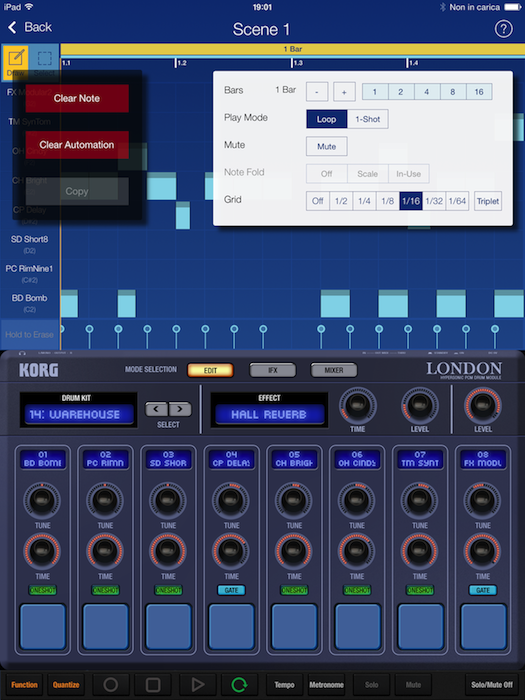The width and height of the screenshot is (525, 700).
Task: Tap the Copy button
Action: [x=77, y=191]
